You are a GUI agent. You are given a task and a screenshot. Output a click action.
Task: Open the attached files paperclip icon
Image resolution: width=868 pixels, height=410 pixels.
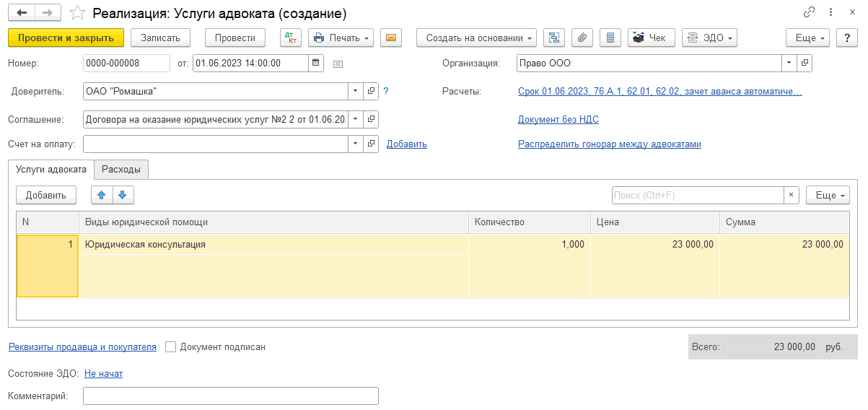pyautogui.click(x=582, y=38)
